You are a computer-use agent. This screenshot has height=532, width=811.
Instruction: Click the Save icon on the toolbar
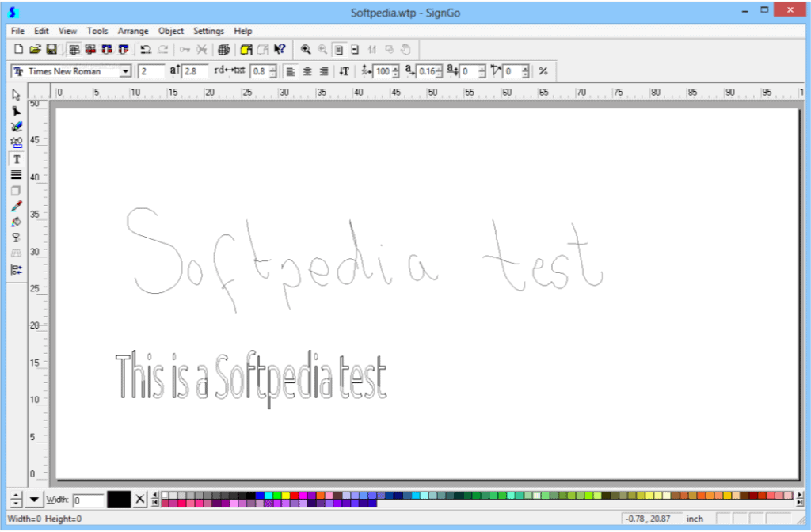50,49
